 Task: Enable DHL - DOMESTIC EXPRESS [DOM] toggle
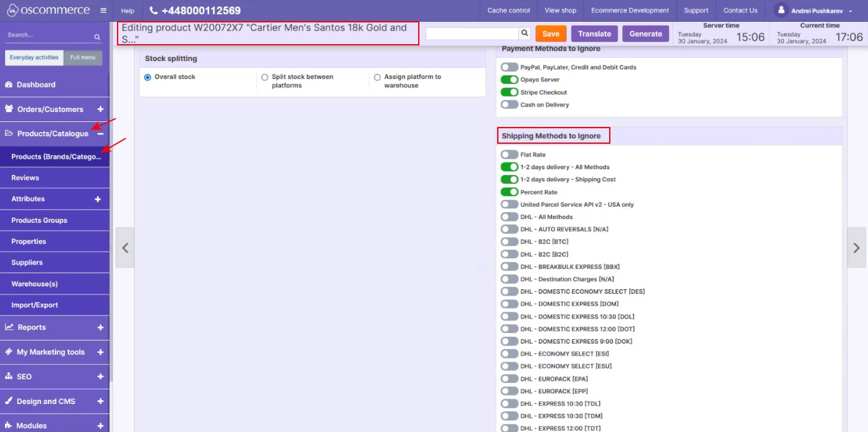tap(509, 304)
